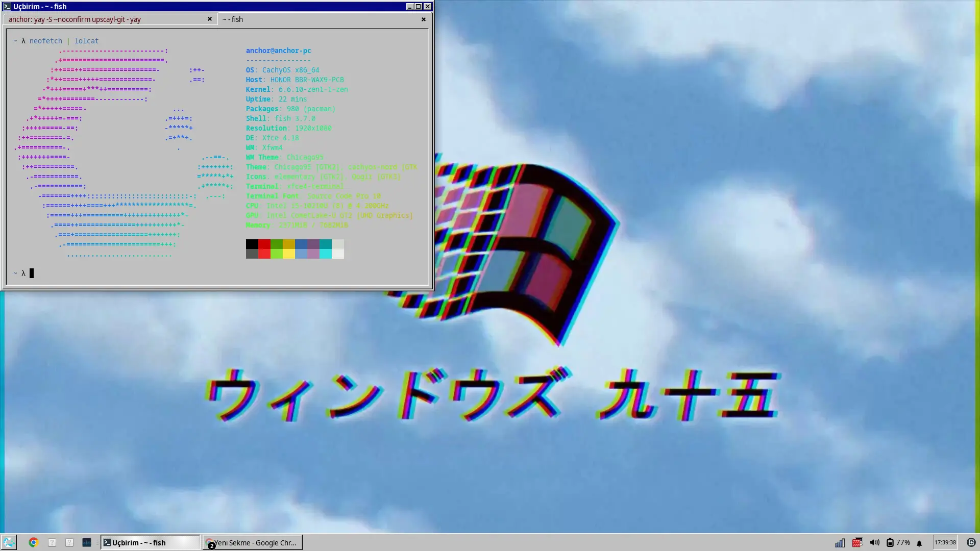Launch Google Chrome from the panel launcher
This screenshot has width=980, height=551.
pos(34,542)
